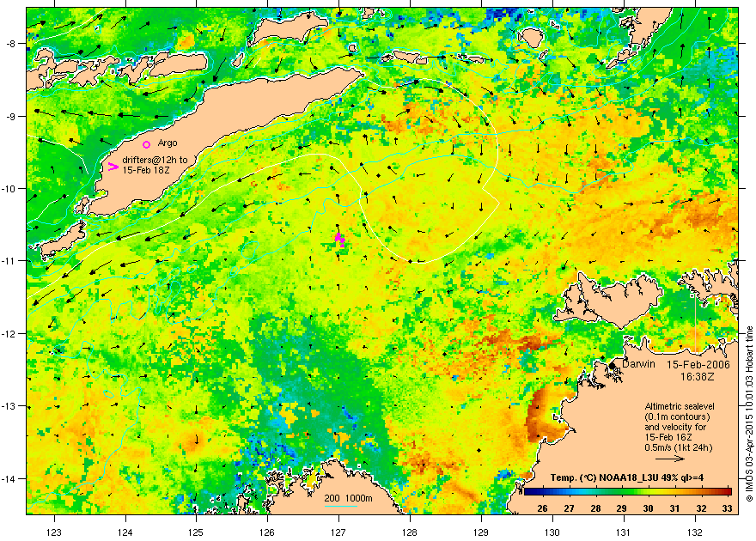Click the magenta drifter cluster near 127E

[x=340, y=239]
